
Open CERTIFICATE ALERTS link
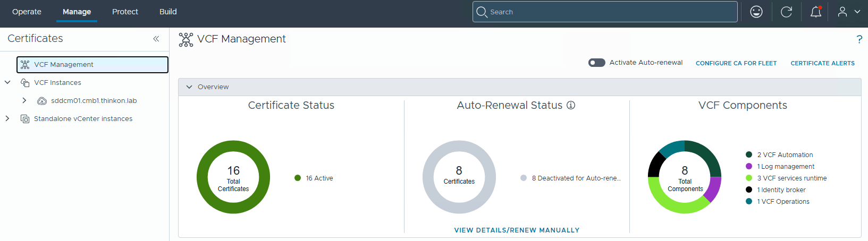[x=822, y=63]
